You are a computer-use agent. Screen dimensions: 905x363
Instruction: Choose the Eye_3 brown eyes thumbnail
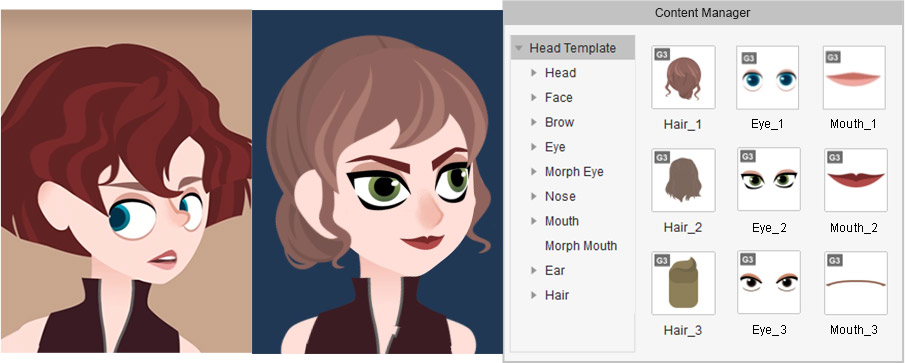point(768,283)
